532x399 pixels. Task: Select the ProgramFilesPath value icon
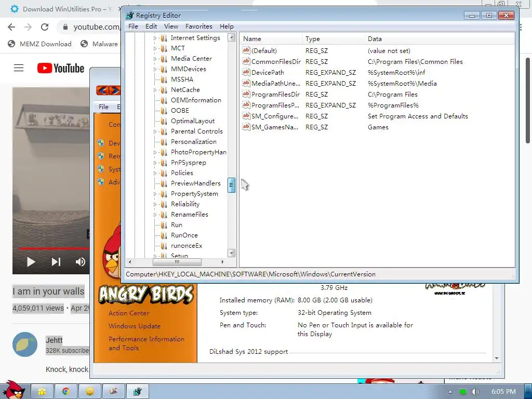[x=246, y=105]
